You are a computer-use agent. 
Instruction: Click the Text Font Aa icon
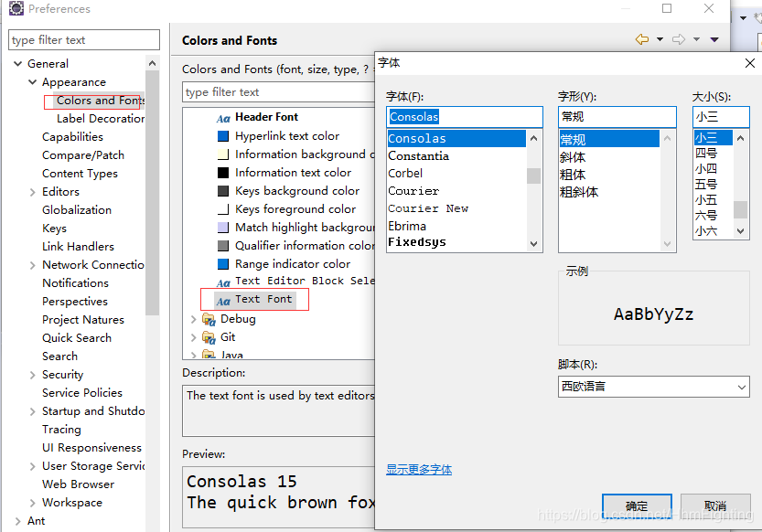pos(223,302)
